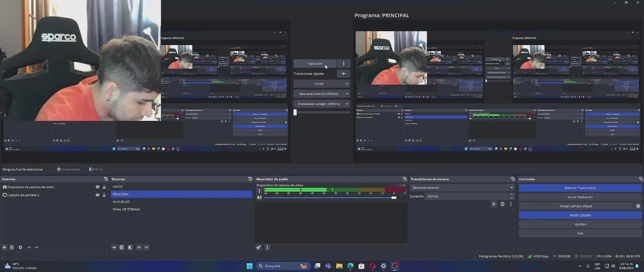The height and width of the screenshot is (272, 644).
Task: Decrease Duración with down arrow
Action: pos(512,198)
